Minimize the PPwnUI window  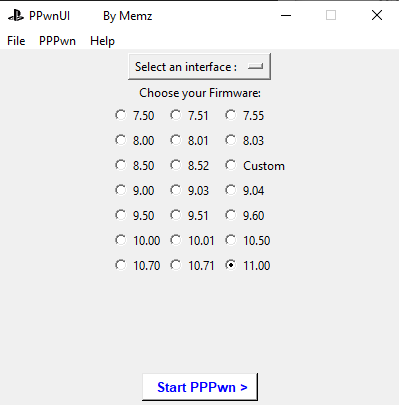coord(286,15)
